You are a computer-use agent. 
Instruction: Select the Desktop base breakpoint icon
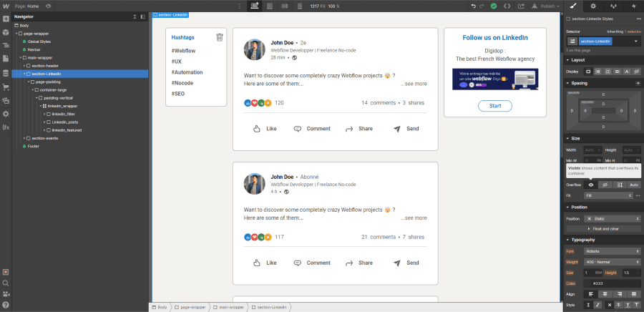[x=255, y=6]
